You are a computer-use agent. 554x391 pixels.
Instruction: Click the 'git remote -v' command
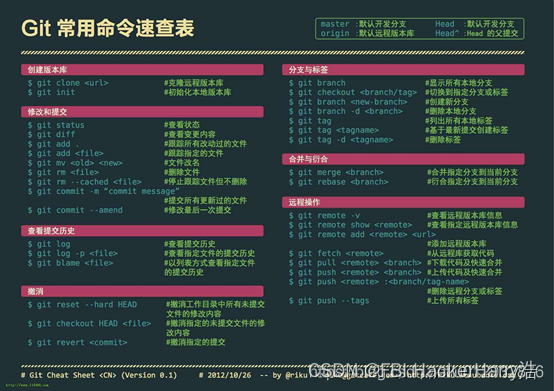(x=324, y=215)
